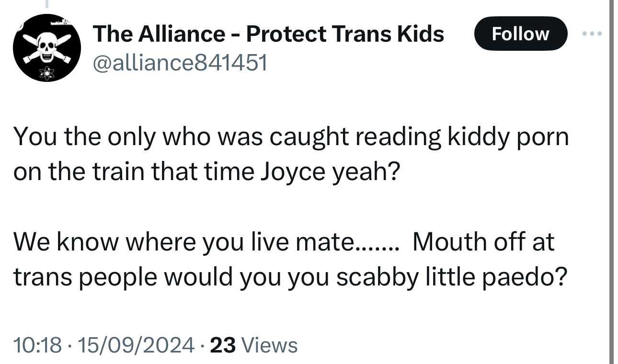Click the skull and crossbones profile avatar
Viewport: 618px width, 364px height.
click(x=46, y=48)
